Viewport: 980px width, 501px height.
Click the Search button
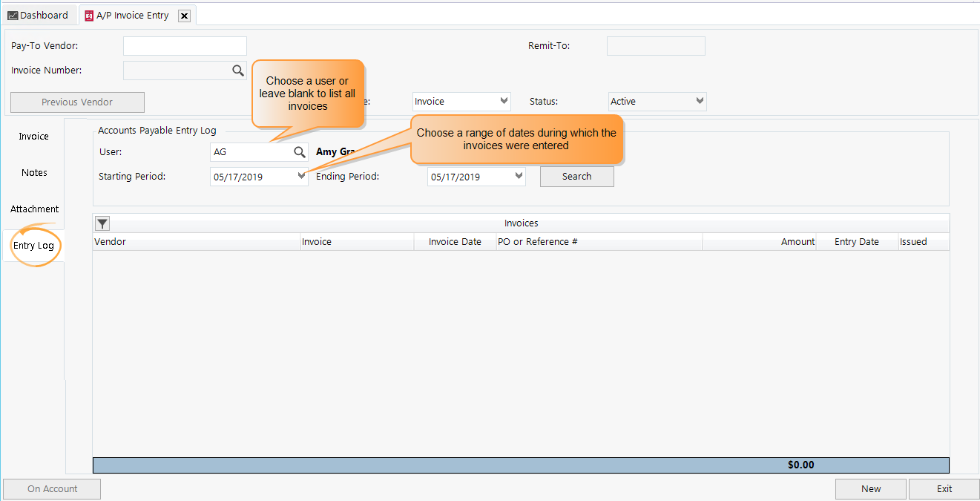coord(576,176)
